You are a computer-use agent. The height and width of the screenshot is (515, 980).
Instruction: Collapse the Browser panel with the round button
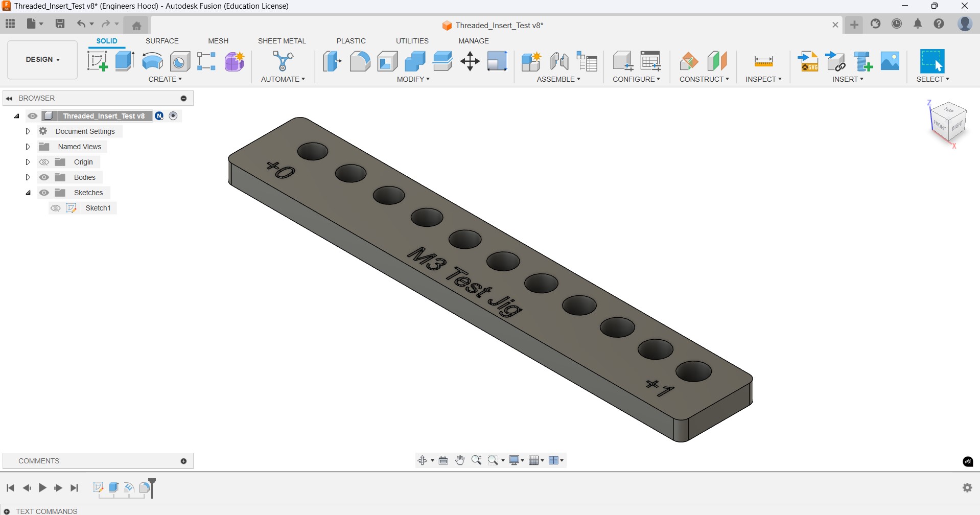(184, 98)
